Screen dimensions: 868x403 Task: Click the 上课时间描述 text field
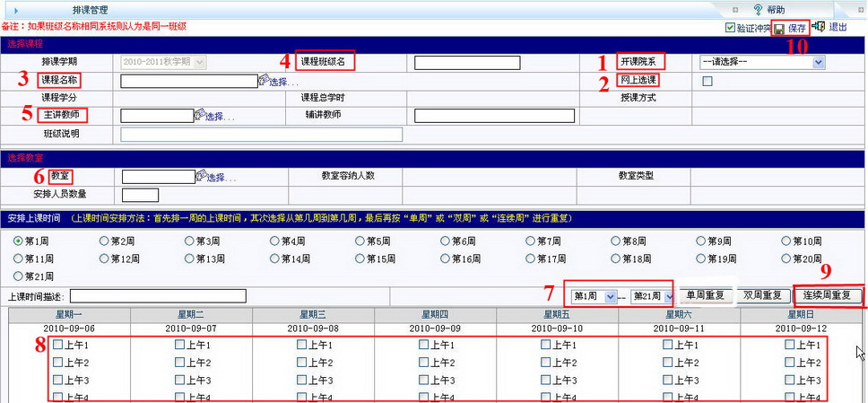pos(159,296)
